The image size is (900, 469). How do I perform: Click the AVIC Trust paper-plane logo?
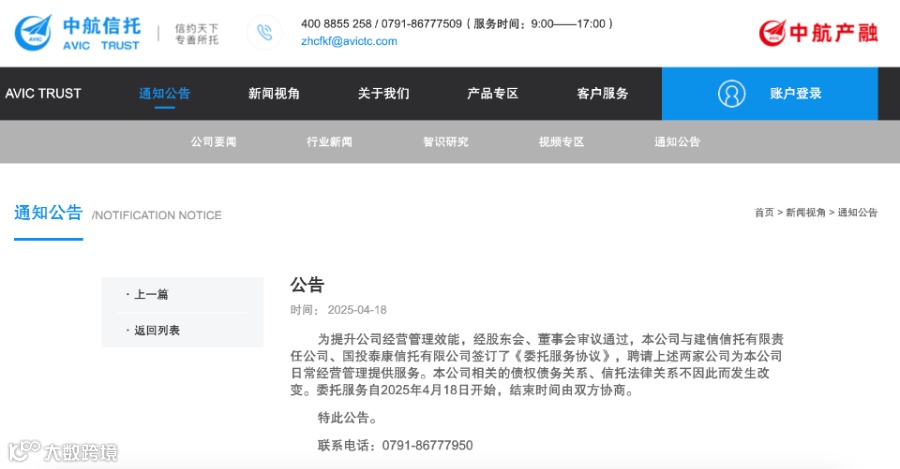click(x=33, y=33)
